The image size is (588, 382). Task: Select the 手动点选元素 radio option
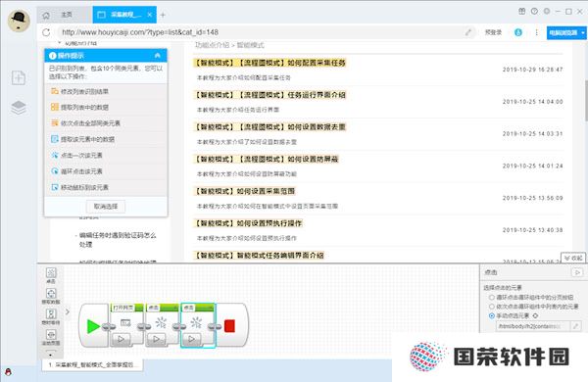tap(492, 315)
